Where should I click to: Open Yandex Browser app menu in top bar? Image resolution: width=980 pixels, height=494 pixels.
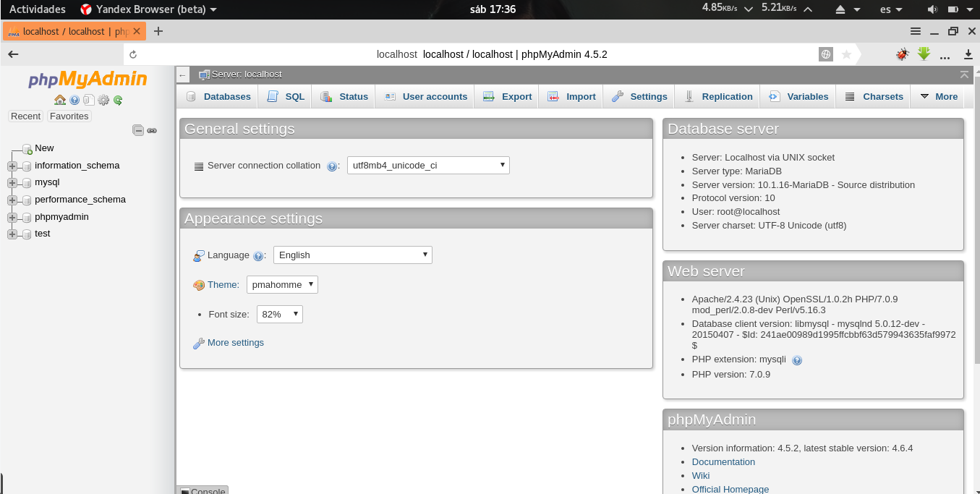click(x=148, y=9)
